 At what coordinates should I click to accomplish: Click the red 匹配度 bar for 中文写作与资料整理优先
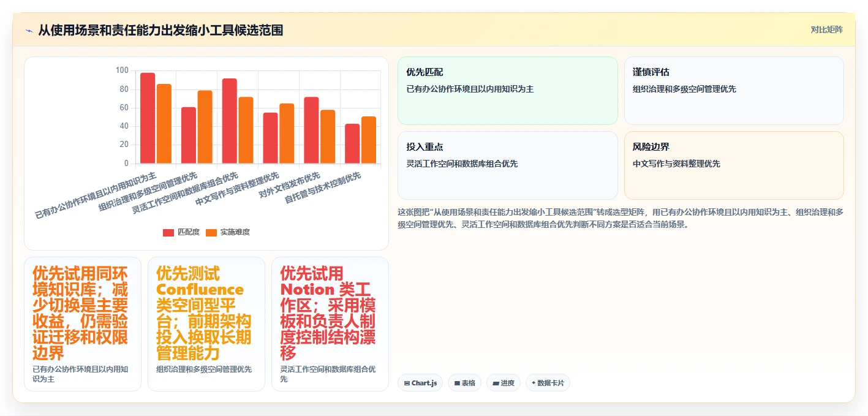point(271,138)
